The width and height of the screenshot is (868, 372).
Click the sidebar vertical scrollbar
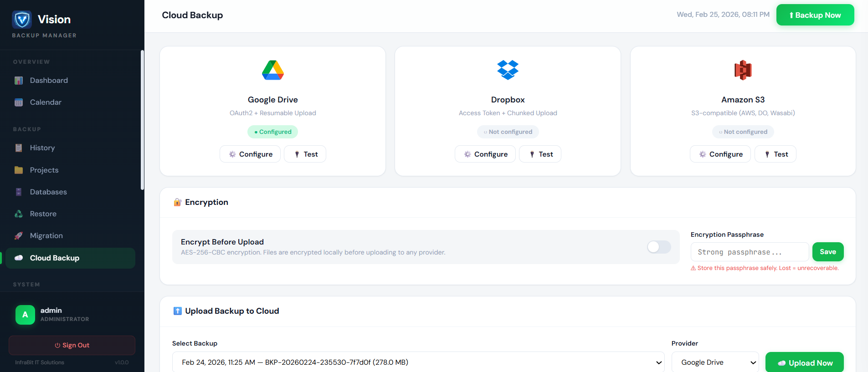142,120
